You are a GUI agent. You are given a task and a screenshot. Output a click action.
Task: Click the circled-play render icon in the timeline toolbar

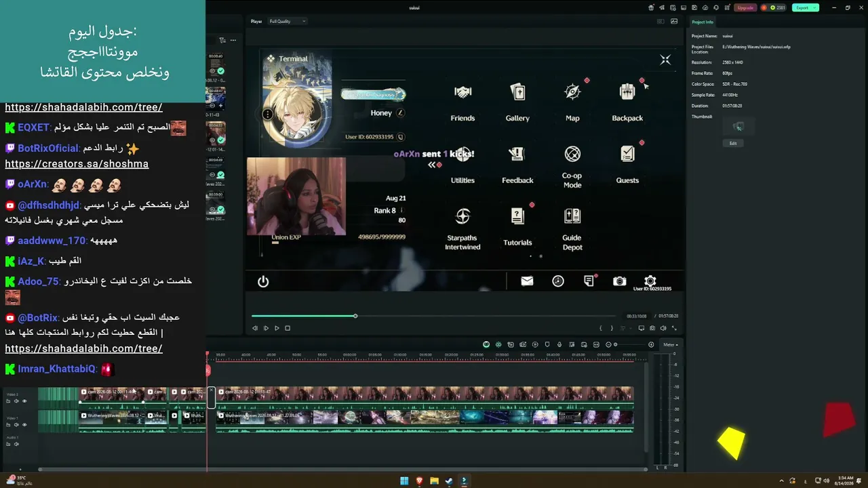535,344
